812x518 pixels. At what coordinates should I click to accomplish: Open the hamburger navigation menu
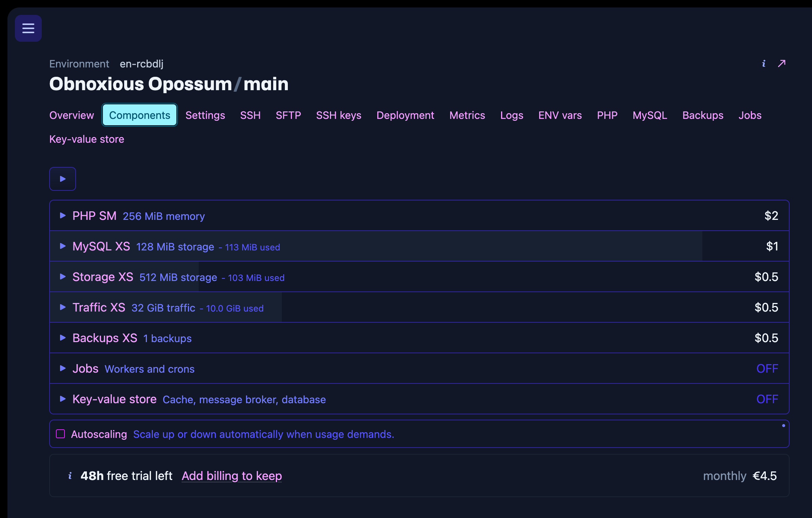[28, 28]
